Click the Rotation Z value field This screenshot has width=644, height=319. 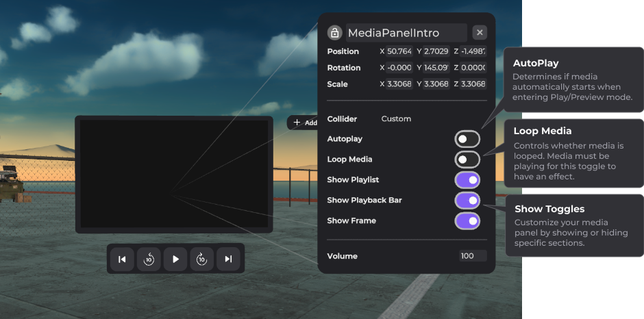coord(473,68)
